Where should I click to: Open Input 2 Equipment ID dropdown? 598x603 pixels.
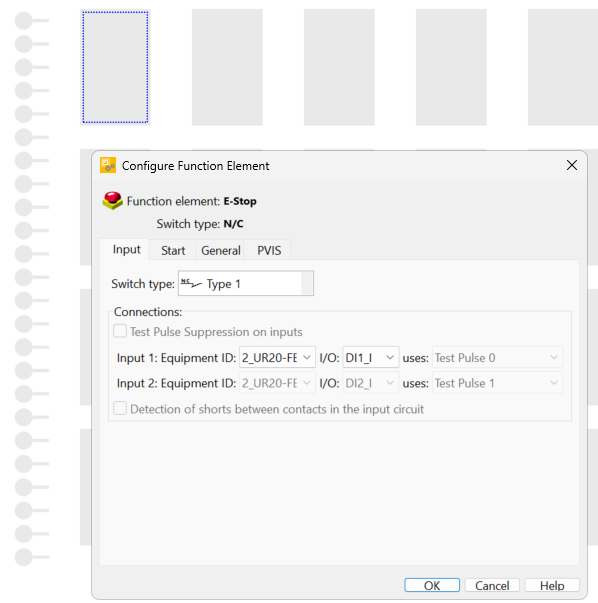(277, 383)
